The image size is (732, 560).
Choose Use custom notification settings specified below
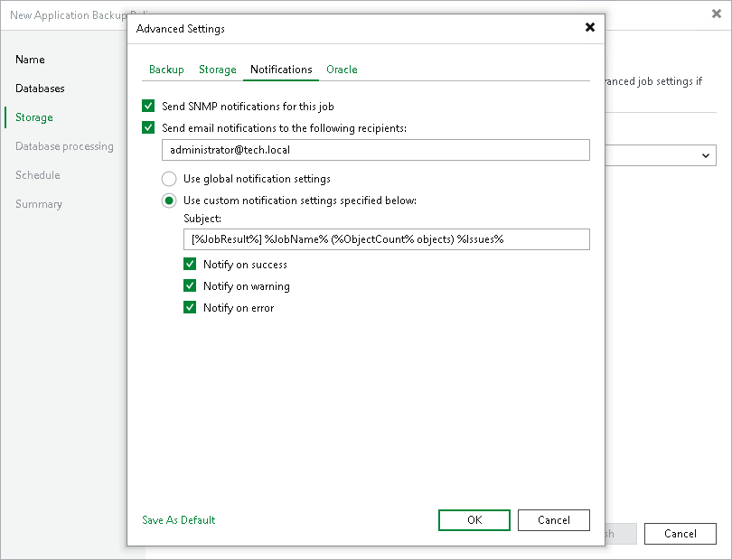(170, 200)
